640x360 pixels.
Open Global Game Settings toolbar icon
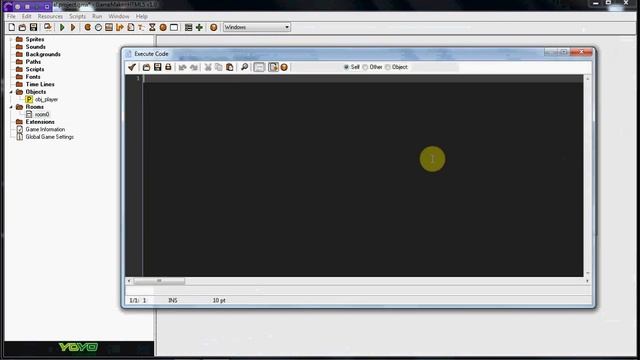pos(188,27)
